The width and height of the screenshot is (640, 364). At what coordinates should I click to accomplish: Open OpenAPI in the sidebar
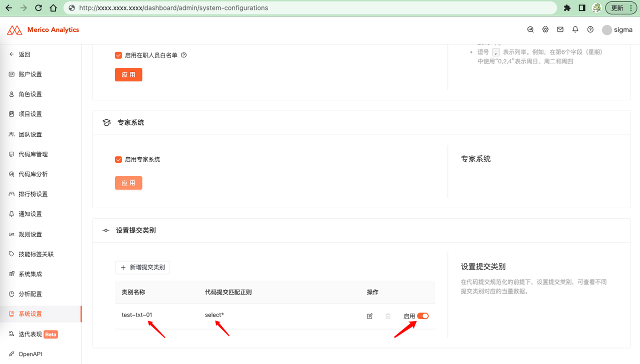[40, 354]
